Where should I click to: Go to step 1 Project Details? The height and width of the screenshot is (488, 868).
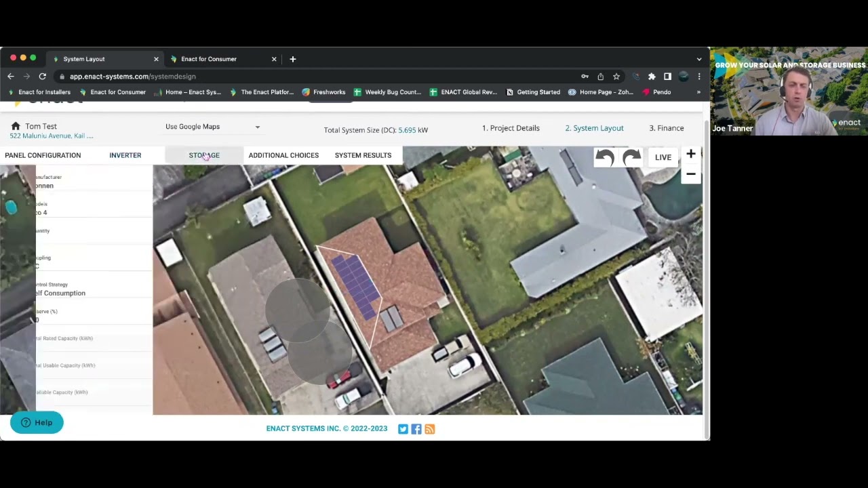click(511, 128)
